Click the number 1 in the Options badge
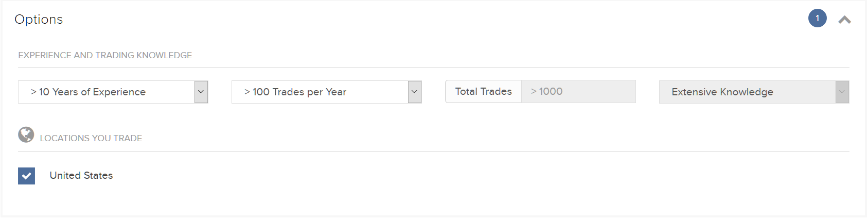The image size is (868, 219). [818, 18]
